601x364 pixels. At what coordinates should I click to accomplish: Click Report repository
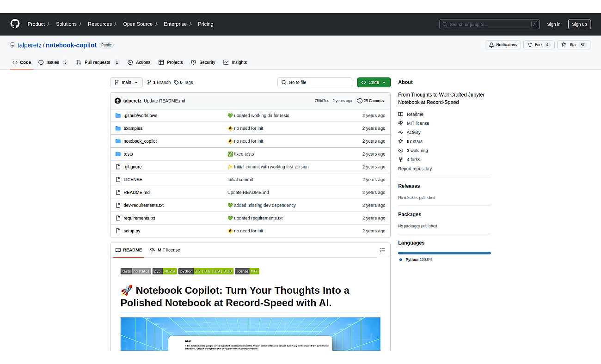415,169
